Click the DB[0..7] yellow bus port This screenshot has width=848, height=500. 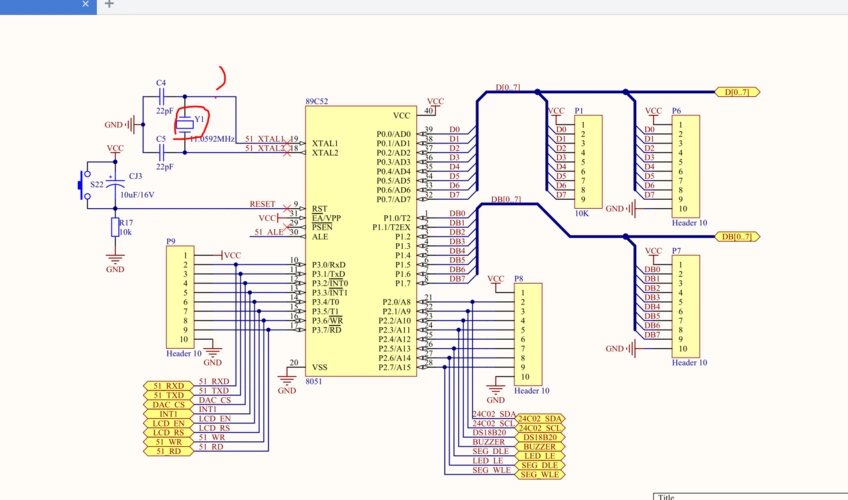tap(737, 237)
